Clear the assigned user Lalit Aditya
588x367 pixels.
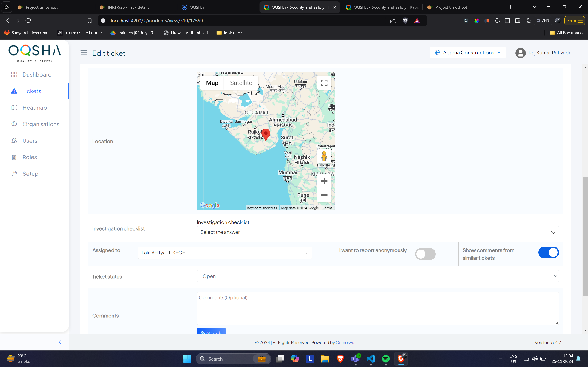pos(300,253)
